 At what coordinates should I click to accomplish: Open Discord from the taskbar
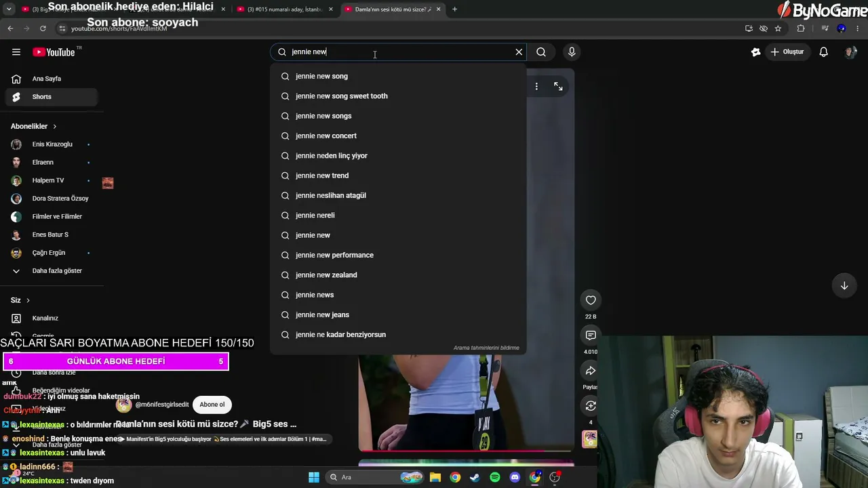[x=515, y=477]
